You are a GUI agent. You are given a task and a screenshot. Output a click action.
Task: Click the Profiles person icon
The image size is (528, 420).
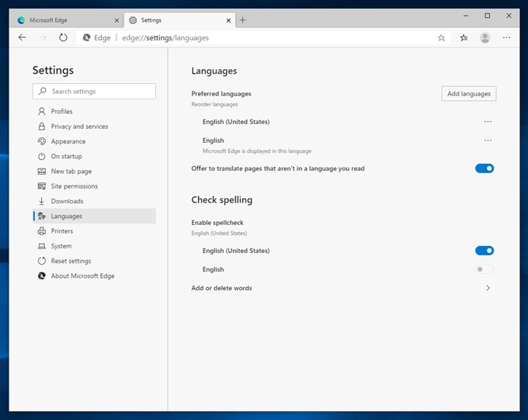(42, 111)
